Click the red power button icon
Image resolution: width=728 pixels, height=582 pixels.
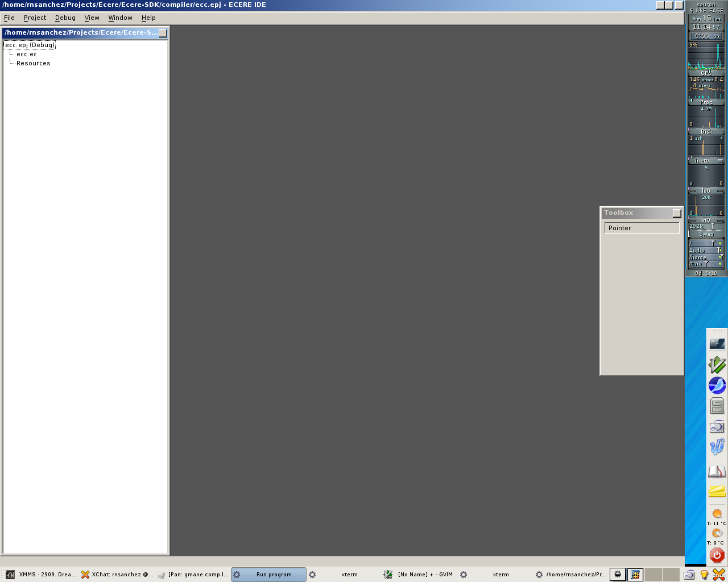[717, 555]
